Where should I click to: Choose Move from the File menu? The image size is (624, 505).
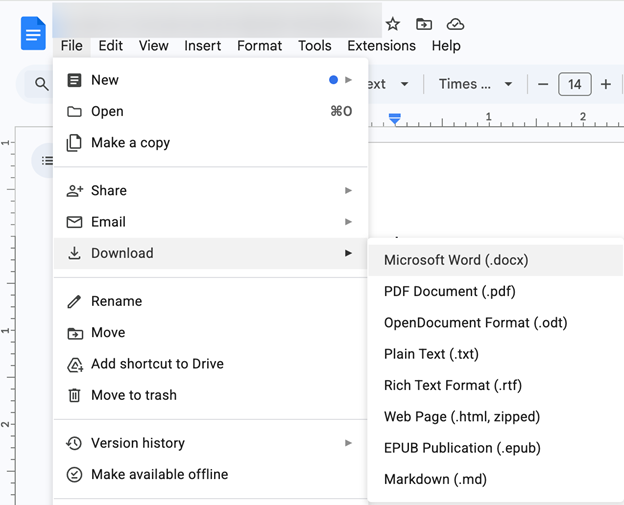[x=211, y=333]
